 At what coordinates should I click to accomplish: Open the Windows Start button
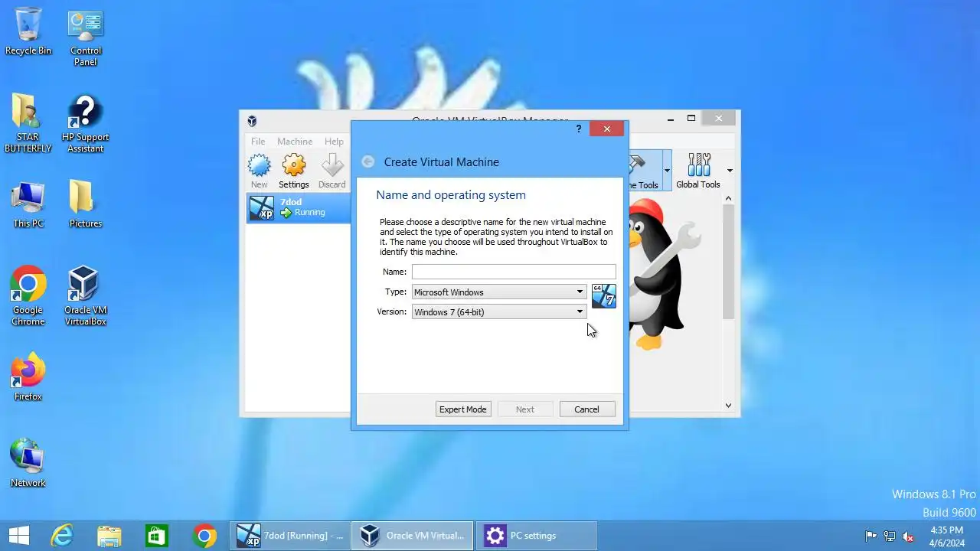[x=19, y=536]
